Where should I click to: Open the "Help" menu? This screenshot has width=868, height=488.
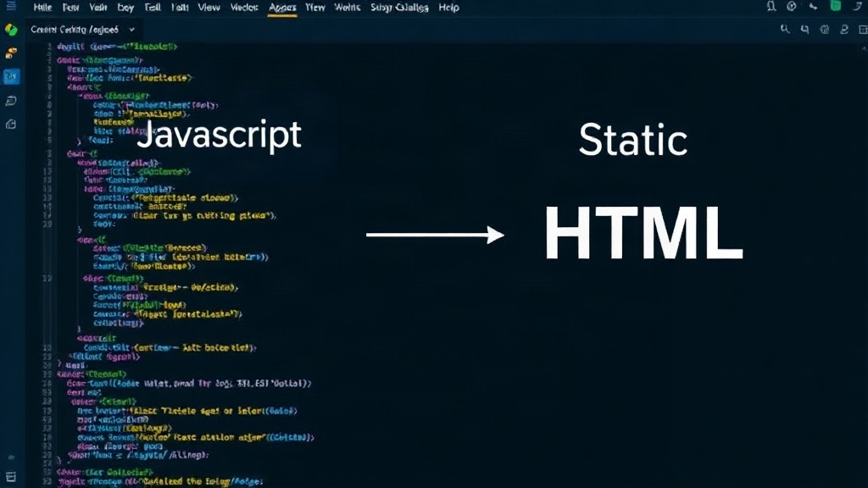coord(449,8)
